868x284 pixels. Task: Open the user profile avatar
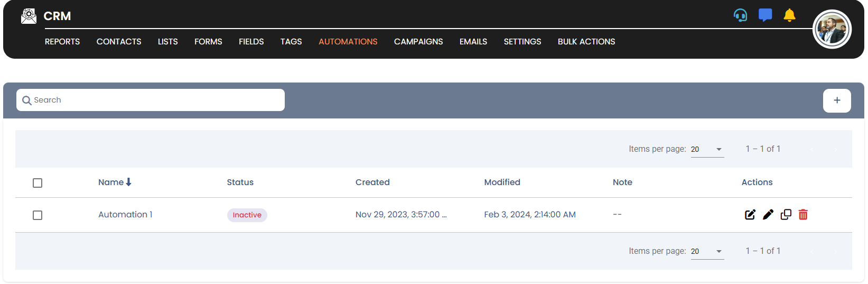(x=832, y=30)
